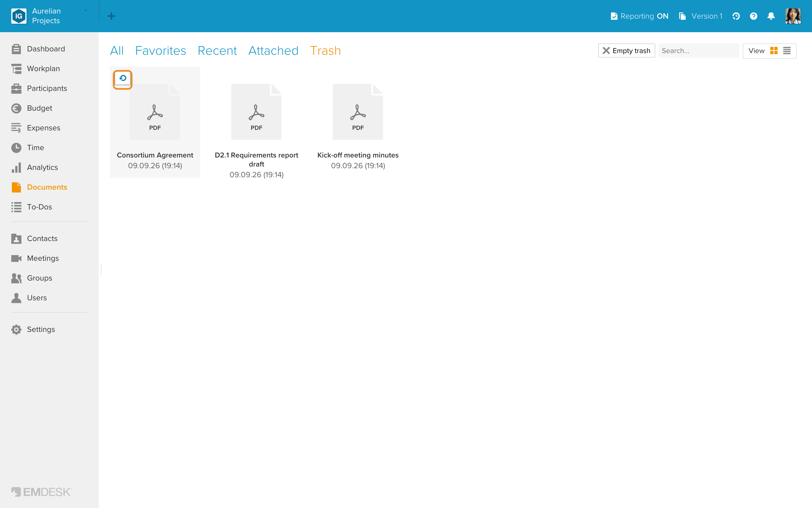Open the help question mark icon
812x508 pixels.
(x=753, y=16)
